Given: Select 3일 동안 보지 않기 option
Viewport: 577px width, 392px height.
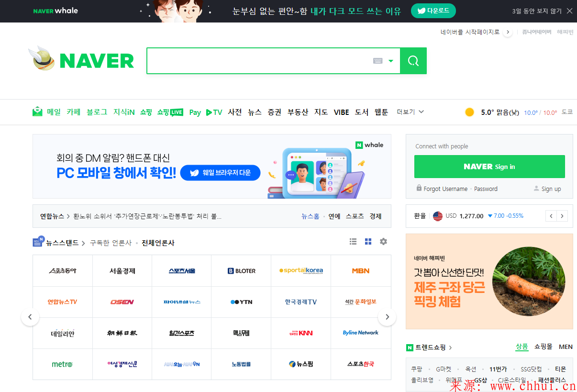Looking at the screenshot, I should coord(537,11).
